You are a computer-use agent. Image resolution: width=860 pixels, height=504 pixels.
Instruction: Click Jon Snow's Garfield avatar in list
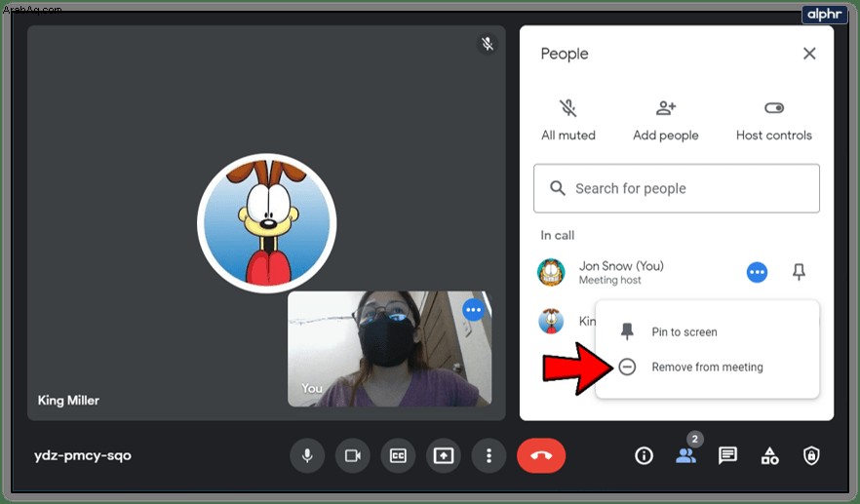(x=551, y=272)
